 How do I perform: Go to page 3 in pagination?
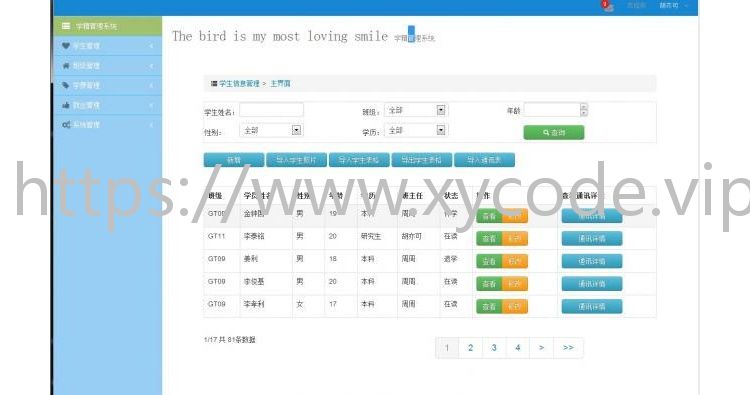(x=494, y=348)
